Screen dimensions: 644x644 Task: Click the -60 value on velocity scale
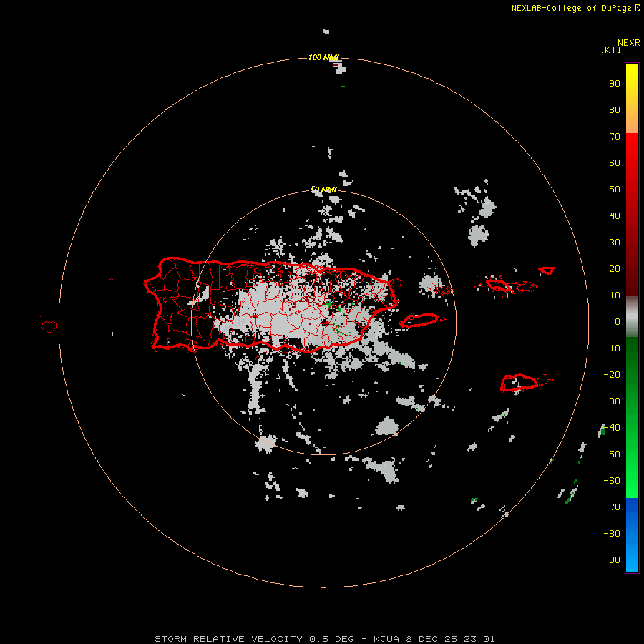[x=612, y=481]
